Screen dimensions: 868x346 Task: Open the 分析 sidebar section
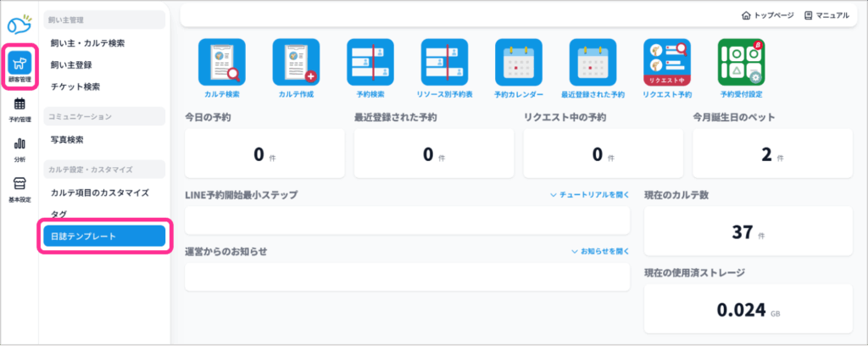click(x=19, y=148)
